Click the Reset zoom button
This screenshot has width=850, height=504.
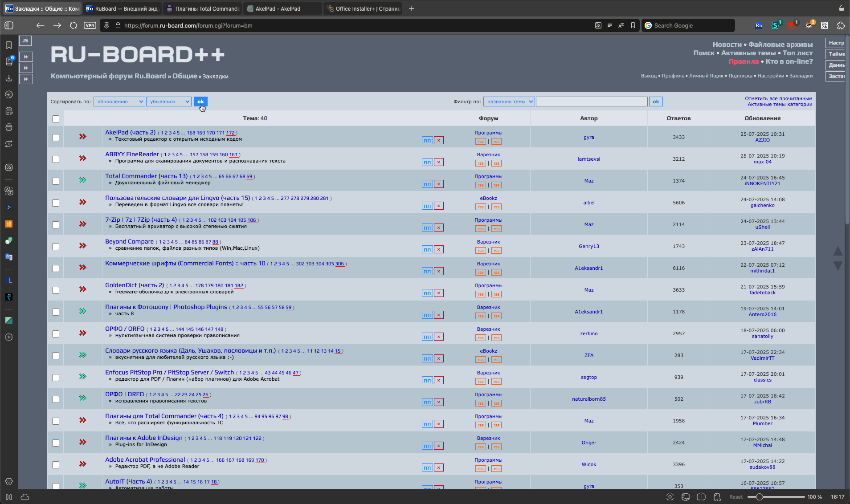pos(736,497)
